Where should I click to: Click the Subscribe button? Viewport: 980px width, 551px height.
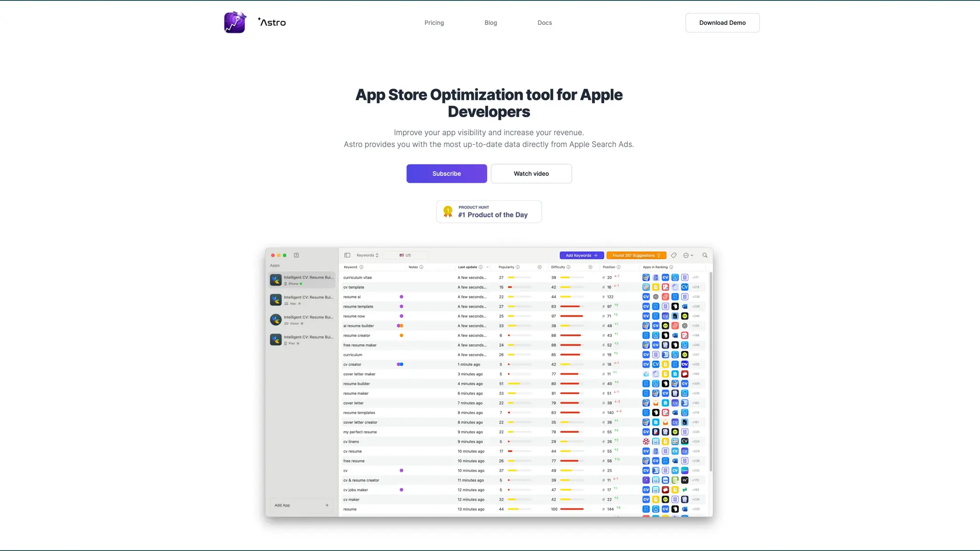click(x=446, y=174)
